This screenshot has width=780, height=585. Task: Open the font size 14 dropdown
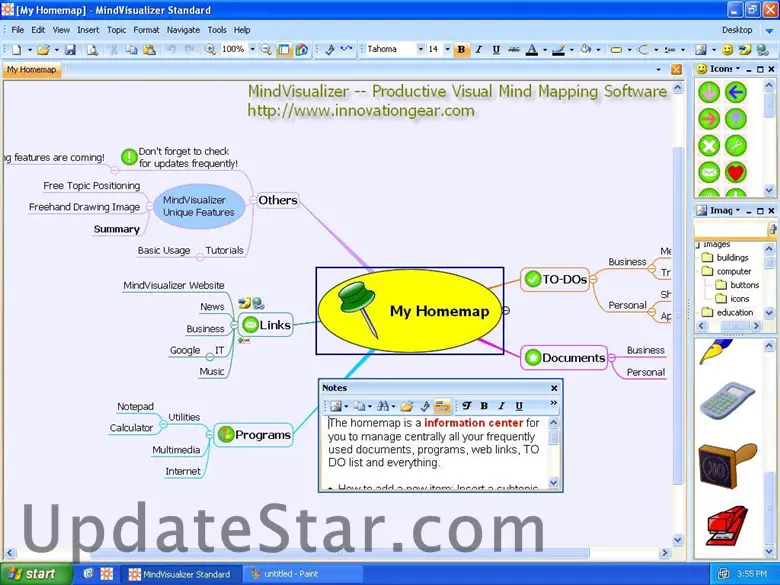(447, 49)
